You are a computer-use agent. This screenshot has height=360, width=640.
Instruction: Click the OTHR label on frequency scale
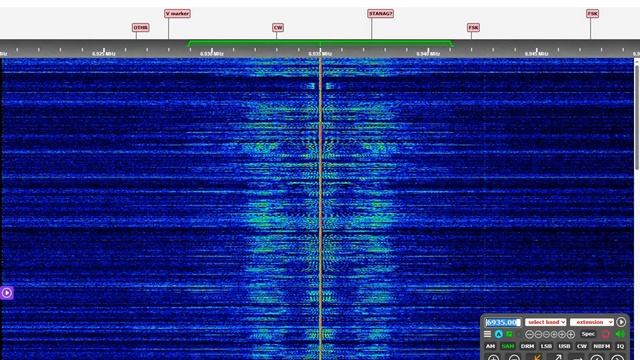tap(140, 27)
